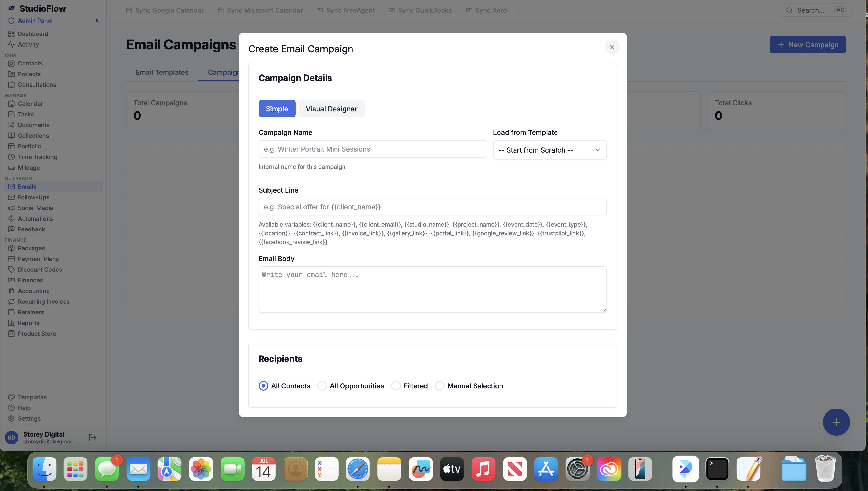
Task: Open the Mail app in the Dock
Action: pyautogui.click(x=138, y=469)
